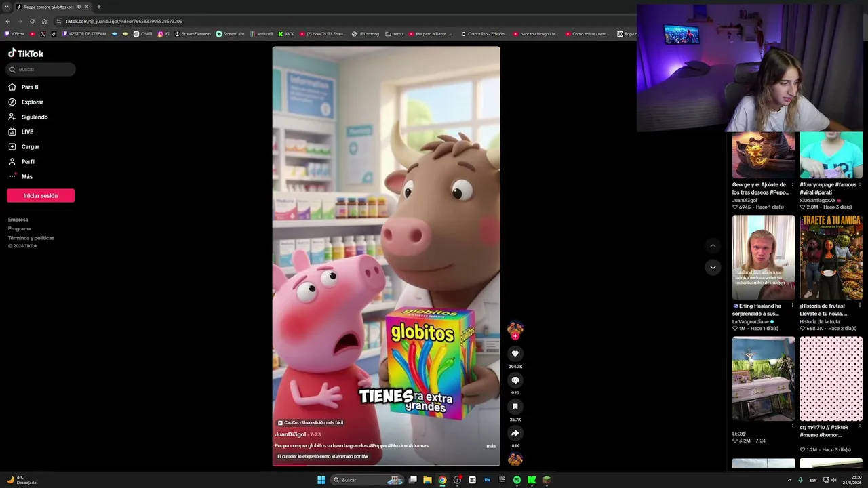The width and height of the screenshot is (868, 488).
Task: Open Chrome from the taskbar
Action: pyautogui.click(x=442, y=480)
